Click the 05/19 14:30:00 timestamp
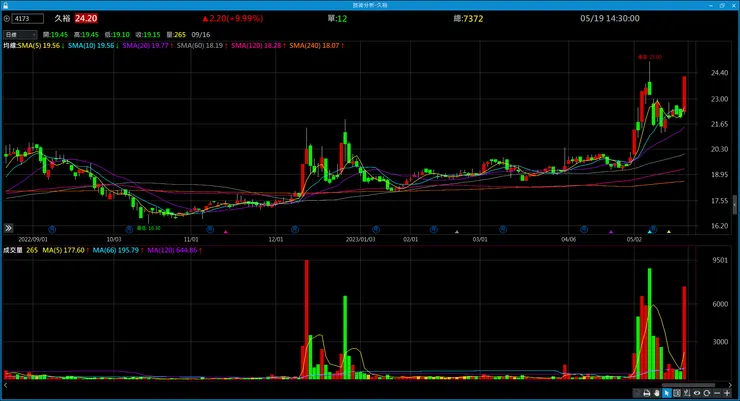This screenshot has width=740, height=401. pyautogui.click(x=610, y=19)
